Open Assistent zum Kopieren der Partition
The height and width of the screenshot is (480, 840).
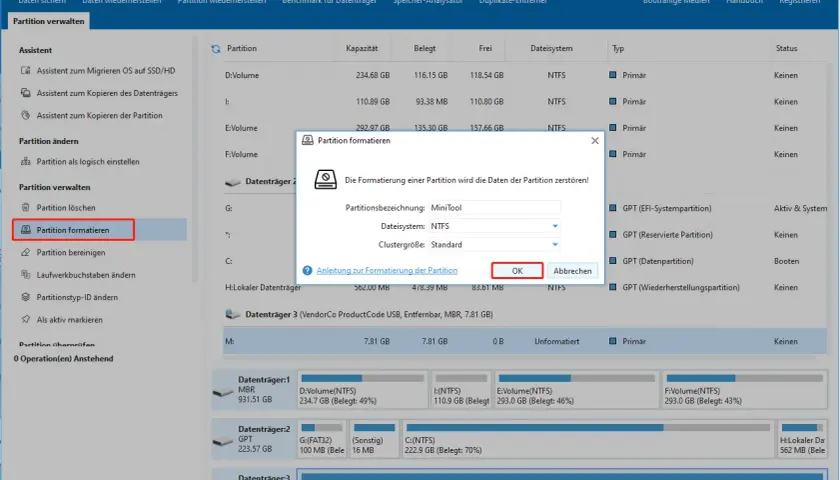click(99, 115)
